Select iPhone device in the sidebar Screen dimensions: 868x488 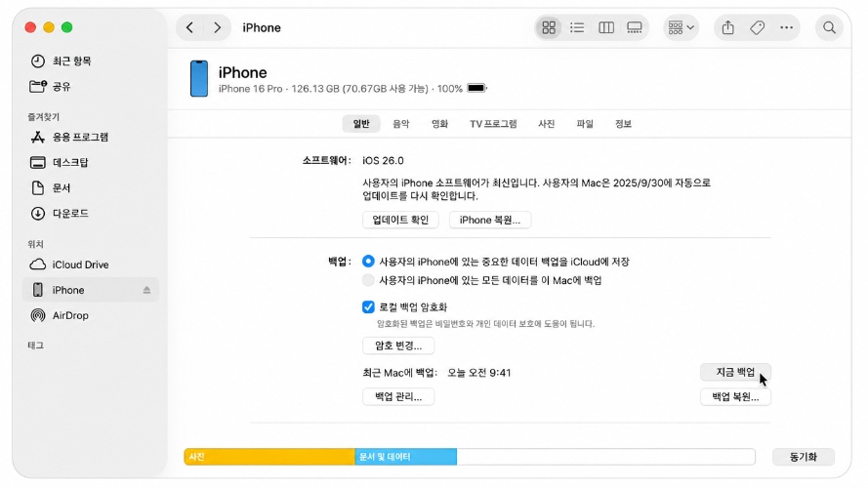tap(91, 290)
